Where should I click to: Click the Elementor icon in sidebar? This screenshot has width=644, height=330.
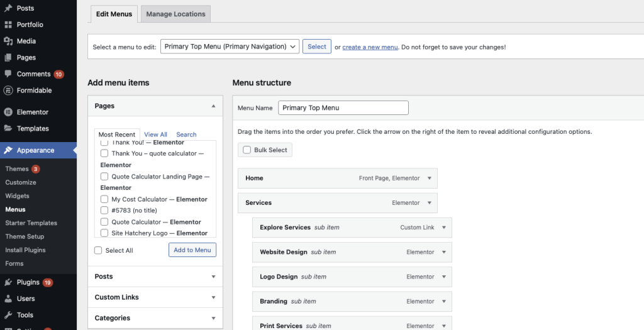coord(8,112)
